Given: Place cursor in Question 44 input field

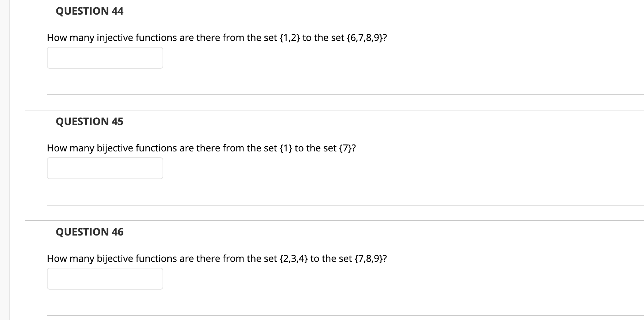Looking at the screenshot, I should coord(105,58).
